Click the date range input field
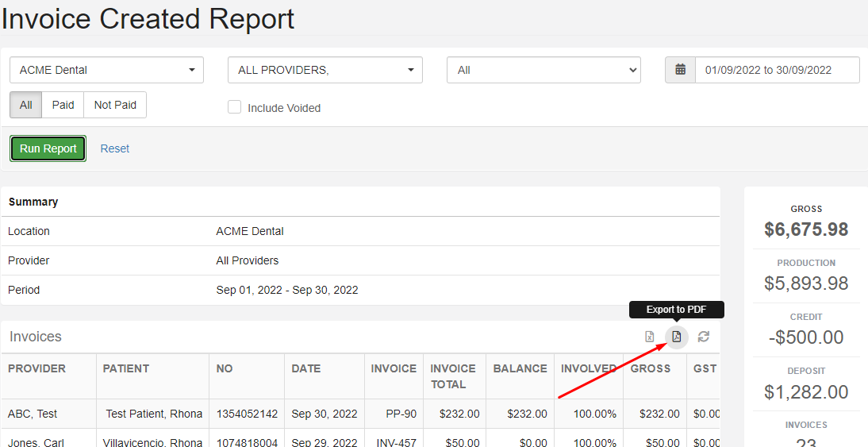The height and width of the screenshot is (447, 868). (x=777, y=70)
